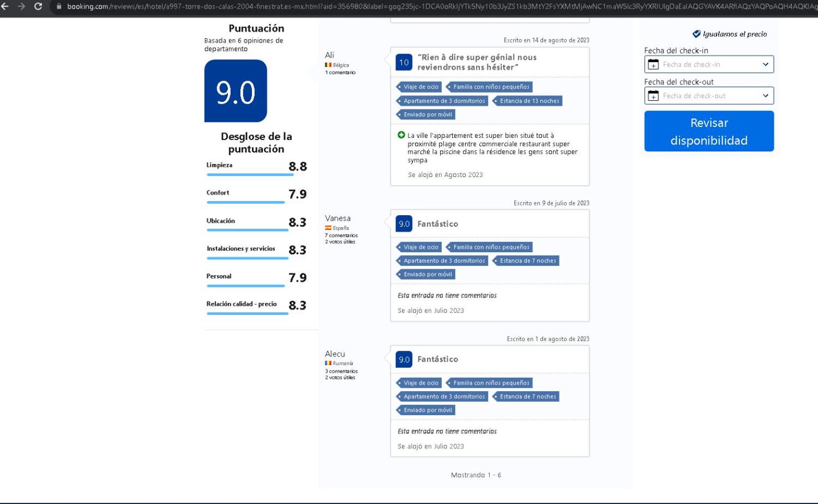Reload the page with refresh icon

pos(38,6)
